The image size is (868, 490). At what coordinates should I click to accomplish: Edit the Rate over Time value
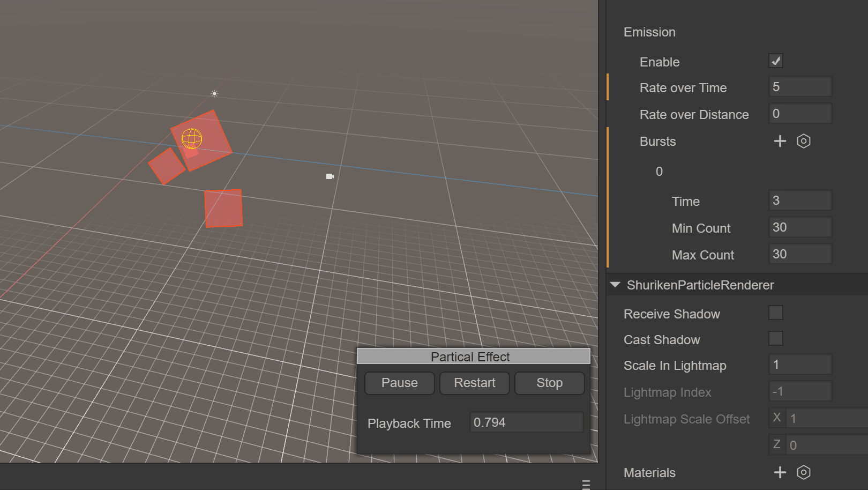click(800, 87)
